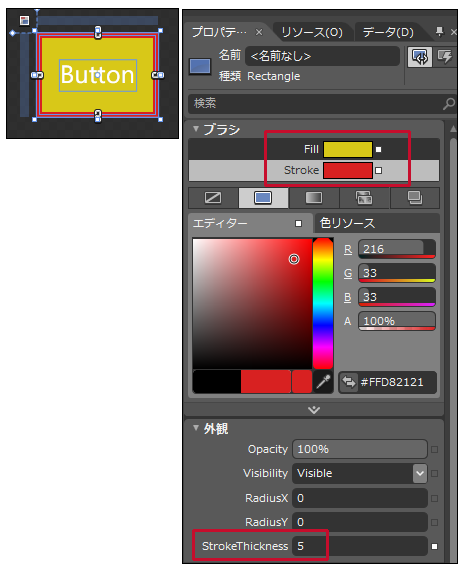Switch to the データ(D) tab
The width and height of the screenshot is (464, 579).
(x=388, y=32)
